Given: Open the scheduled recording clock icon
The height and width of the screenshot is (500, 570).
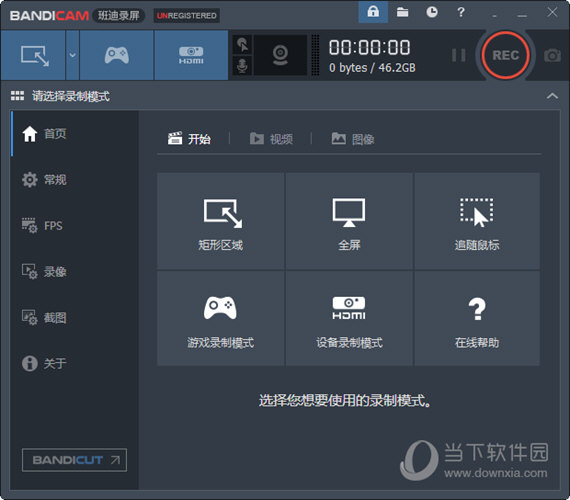Looking at the screenshot, I should 432,12.
